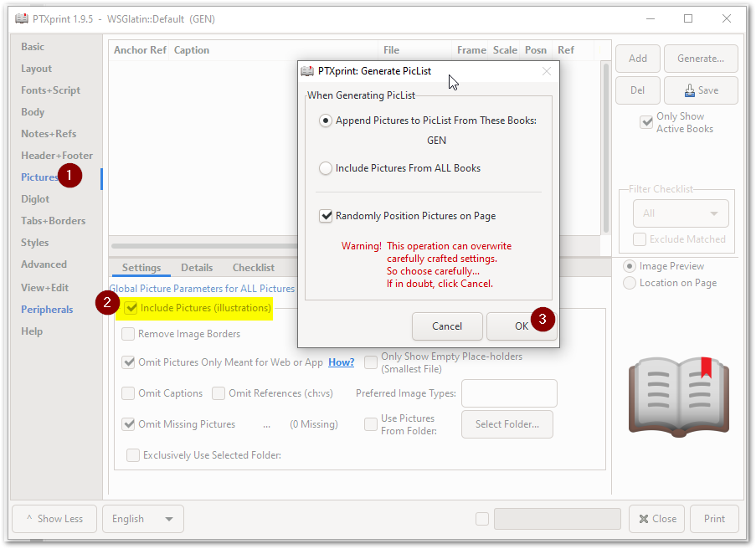Click the Preferred Image Types input field
The width and height of the screenshot is (756, 549).
(509, 393)
